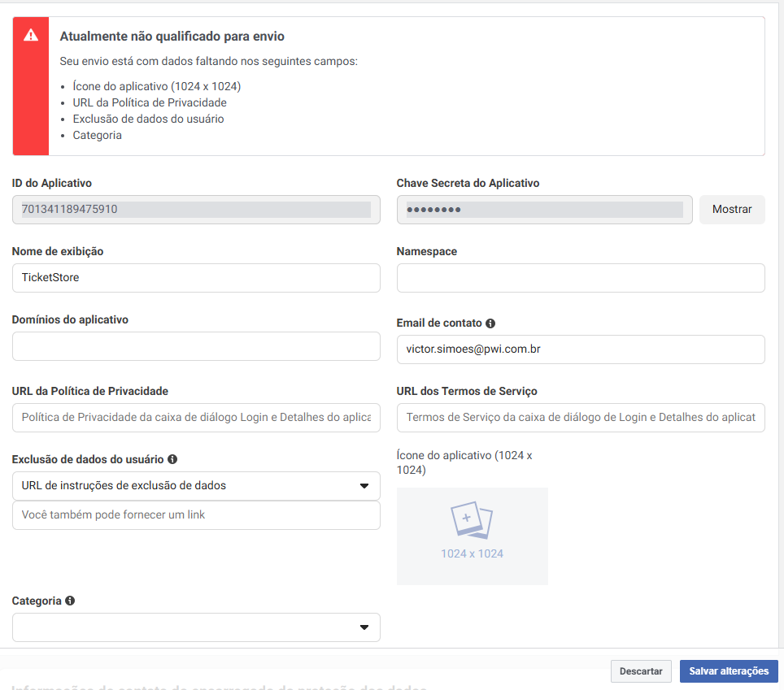
Task: Click the info icon beside Categoria
Action: click(x=70, y=601)
